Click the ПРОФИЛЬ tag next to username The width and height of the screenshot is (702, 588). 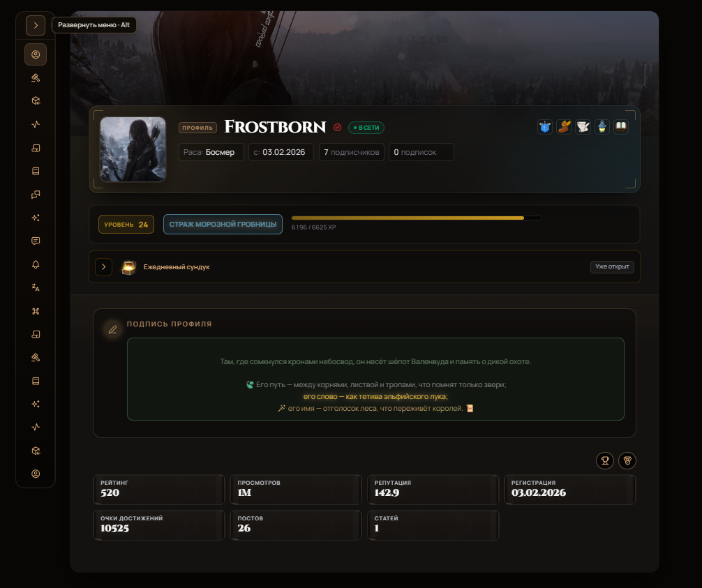[197, 128]
